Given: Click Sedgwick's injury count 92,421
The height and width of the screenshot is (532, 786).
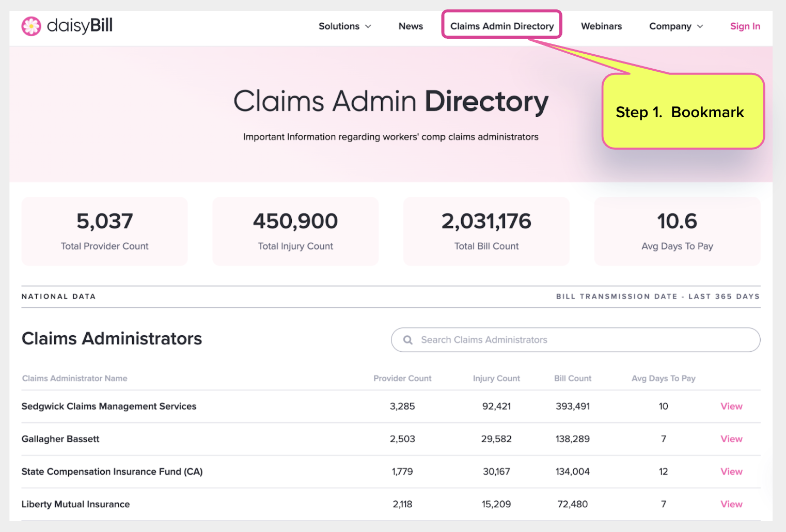Looking at the screenshot, I should pyautogui.click(x=496, y=406).
